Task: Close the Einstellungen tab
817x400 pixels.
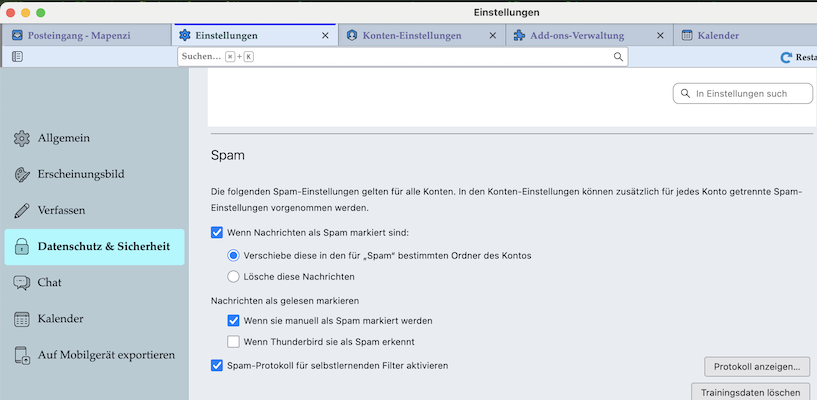Action: [325, 35]
